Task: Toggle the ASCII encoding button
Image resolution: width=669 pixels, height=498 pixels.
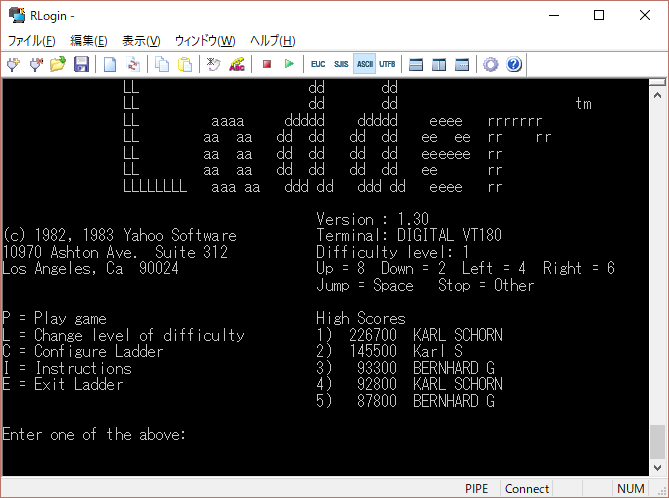Action: [364, 64]
